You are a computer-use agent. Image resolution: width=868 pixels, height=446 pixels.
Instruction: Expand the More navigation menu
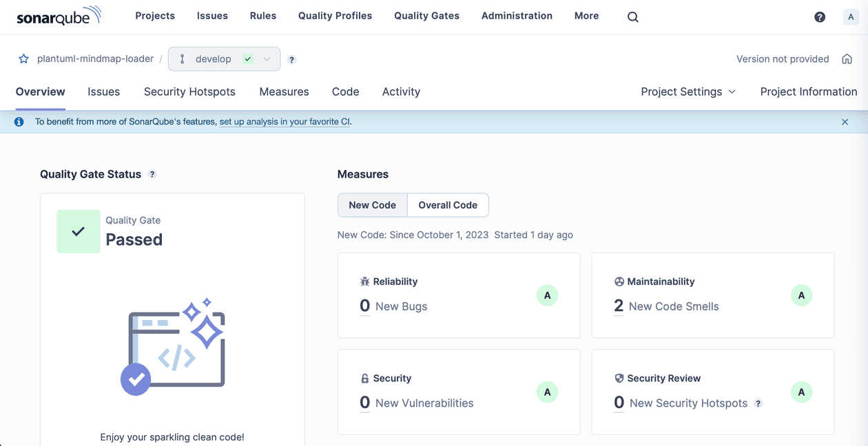[586, 16]
